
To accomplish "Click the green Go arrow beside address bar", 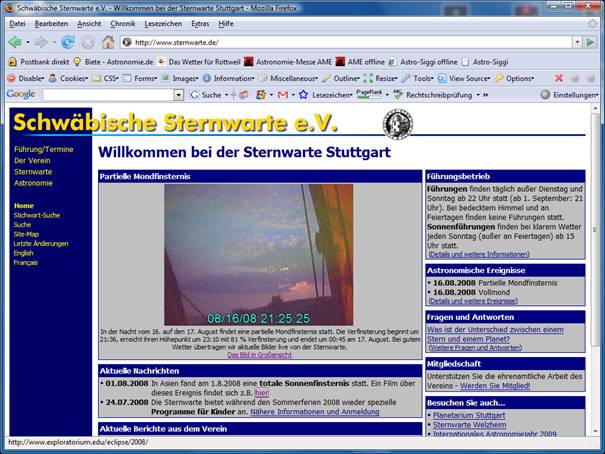I will (590, 42).
